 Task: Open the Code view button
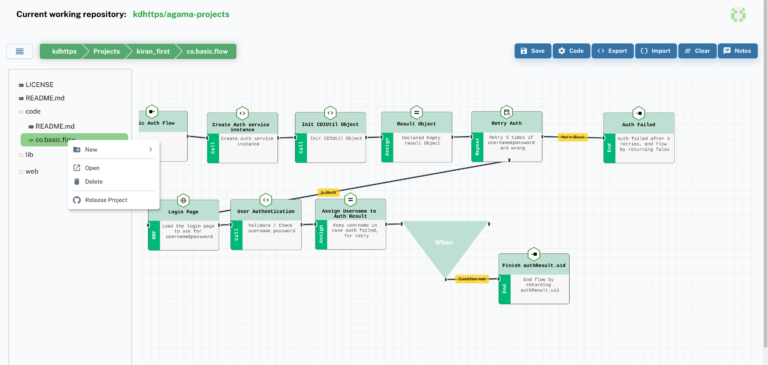coord(571,51)
